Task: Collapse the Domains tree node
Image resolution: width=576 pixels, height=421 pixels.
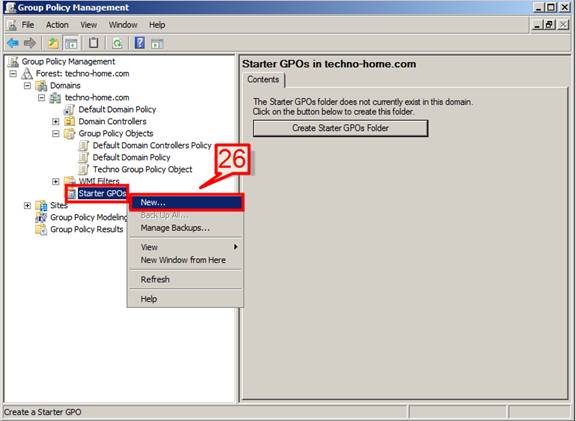Action: coord(28,86)
